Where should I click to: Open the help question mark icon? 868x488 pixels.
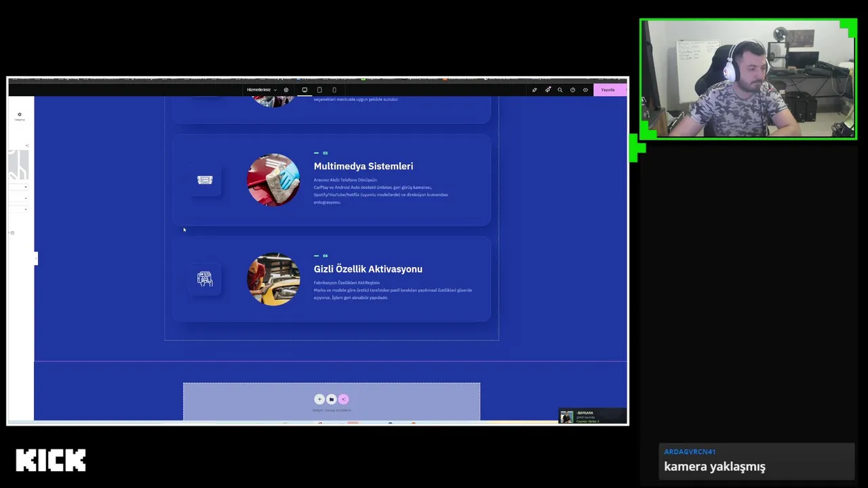573,89
